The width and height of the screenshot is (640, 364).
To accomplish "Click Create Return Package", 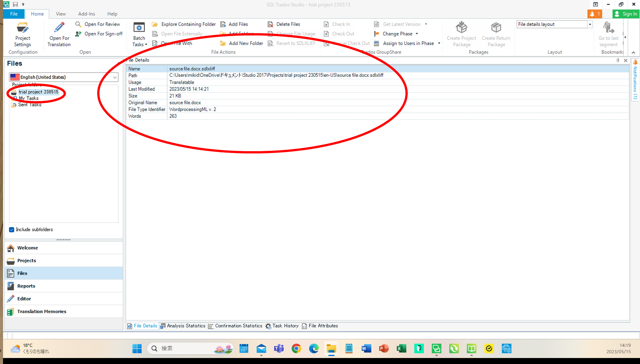I will click(496, 35).
